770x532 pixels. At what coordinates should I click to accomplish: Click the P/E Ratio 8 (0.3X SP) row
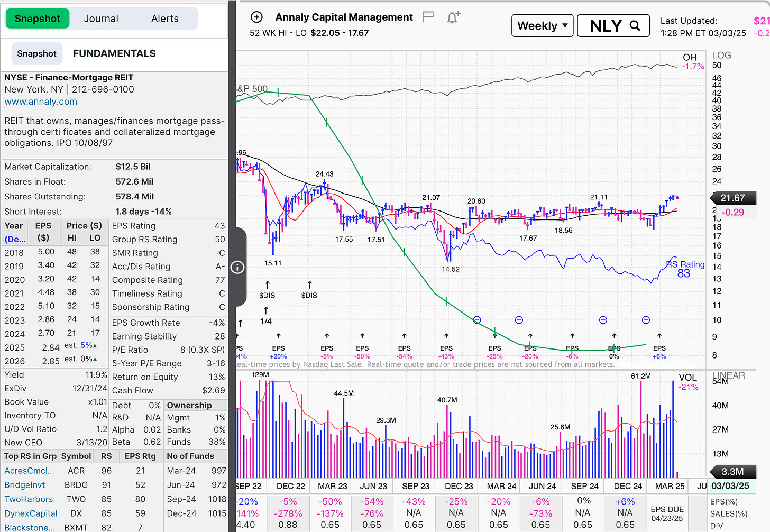tap(169, 350)
